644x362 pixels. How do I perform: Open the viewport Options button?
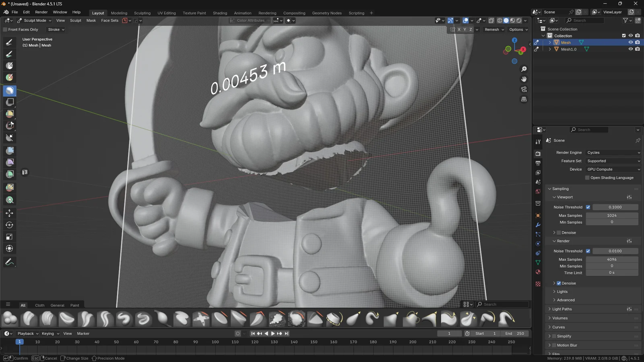click(x=518, y=30)
